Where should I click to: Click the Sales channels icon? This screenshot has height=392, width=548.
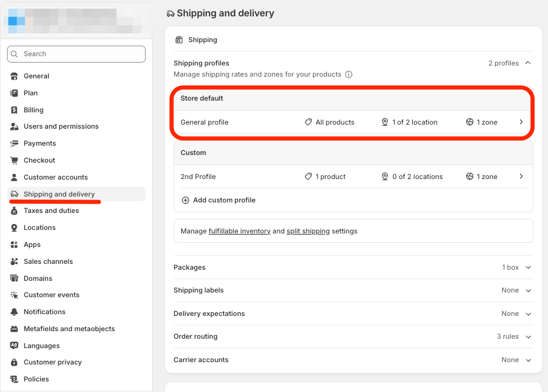click(14, 262)
